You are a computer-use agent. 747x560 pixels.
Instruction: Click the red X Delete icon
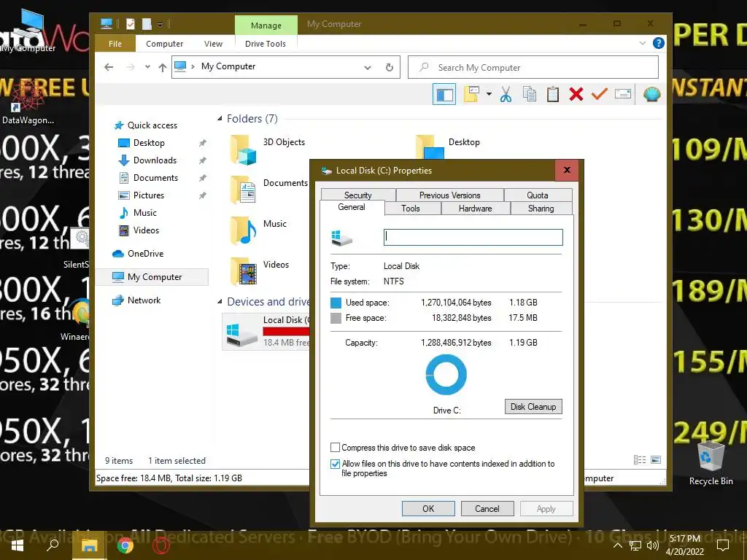[576, 94]
